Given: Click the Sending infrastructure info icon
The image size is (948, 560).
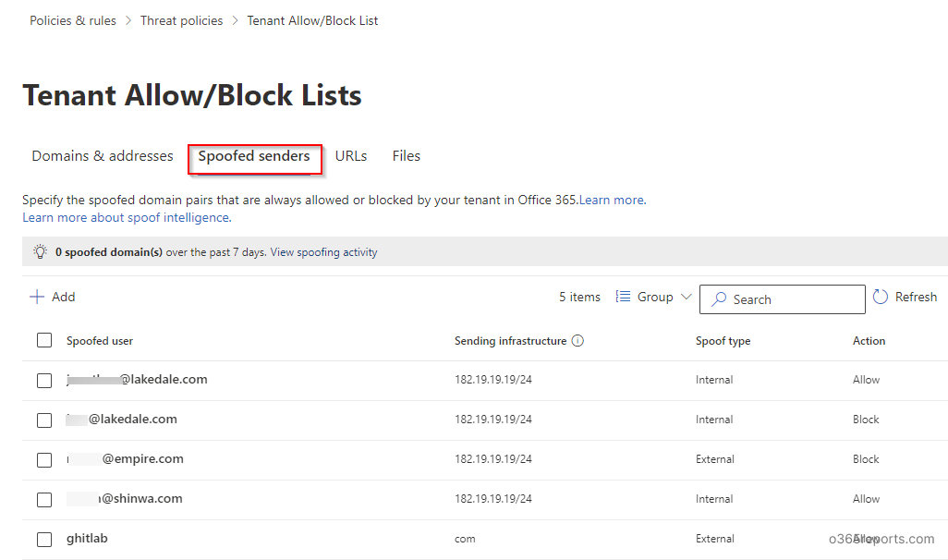Looking at the screenshot, I should click(x=577, y=341).
